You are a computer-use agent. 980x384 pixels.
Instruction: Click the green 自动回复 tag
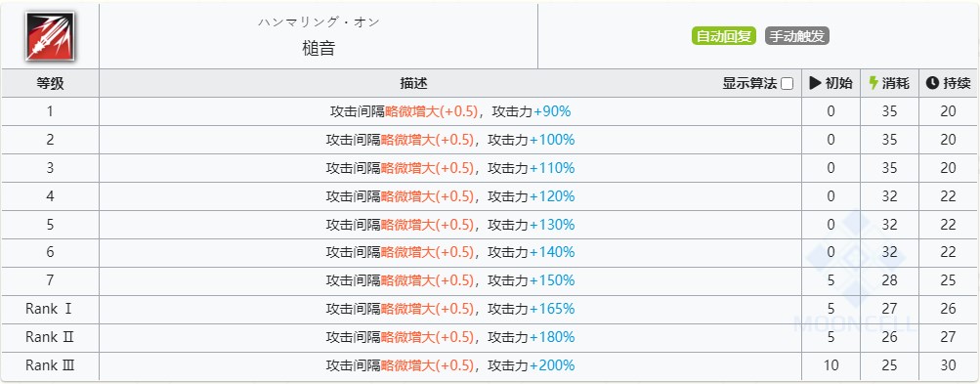pyautogui.click(x=724, y=36)
